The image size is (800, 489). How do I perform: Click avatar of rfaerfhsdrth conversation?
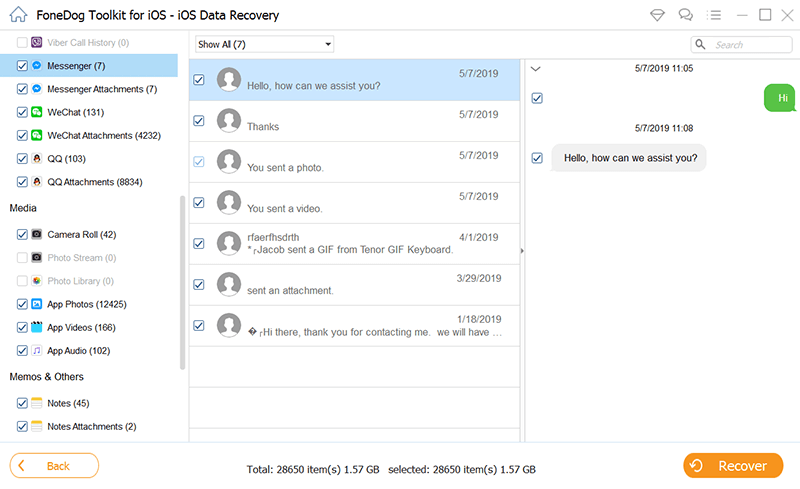[229, 243]
